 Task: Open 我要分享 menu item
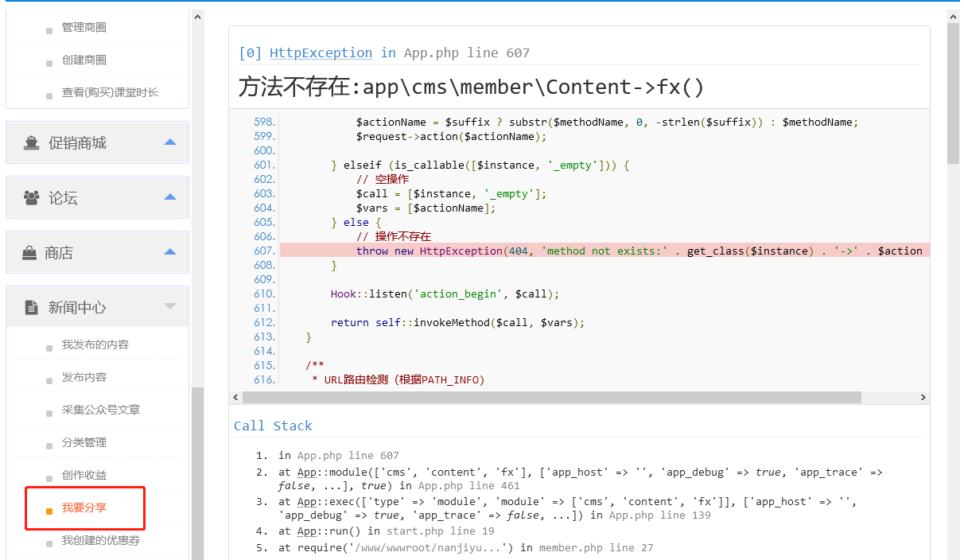pyautogui.click(x=84, y=507)
